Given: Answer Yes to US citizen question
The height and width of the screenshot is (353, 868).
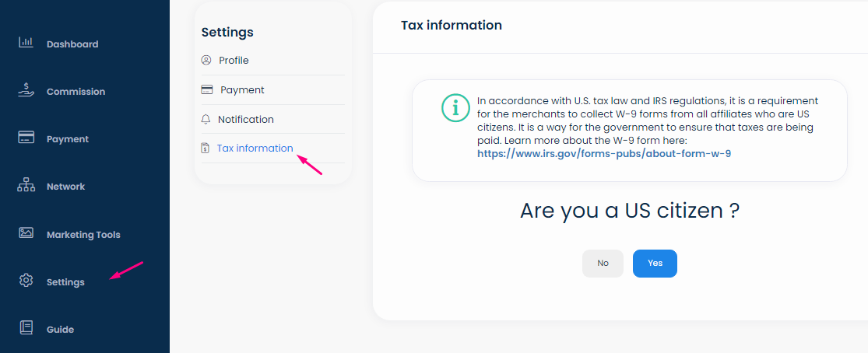Looking at the screenshot, I should [655, 264].
